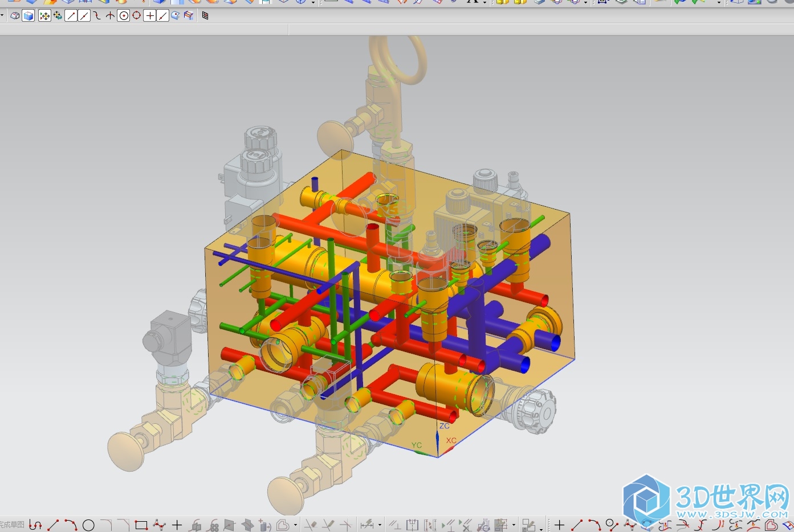Select the Line tool after Profile
The image size is (794, 532).
(x=53, y=525)
